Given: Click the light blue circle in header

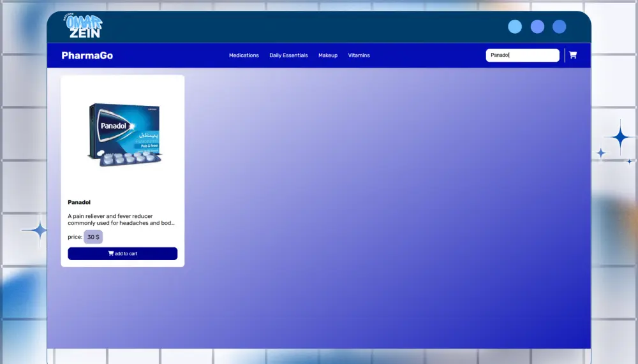Looking at the screenshot, I should coord(515,27).
